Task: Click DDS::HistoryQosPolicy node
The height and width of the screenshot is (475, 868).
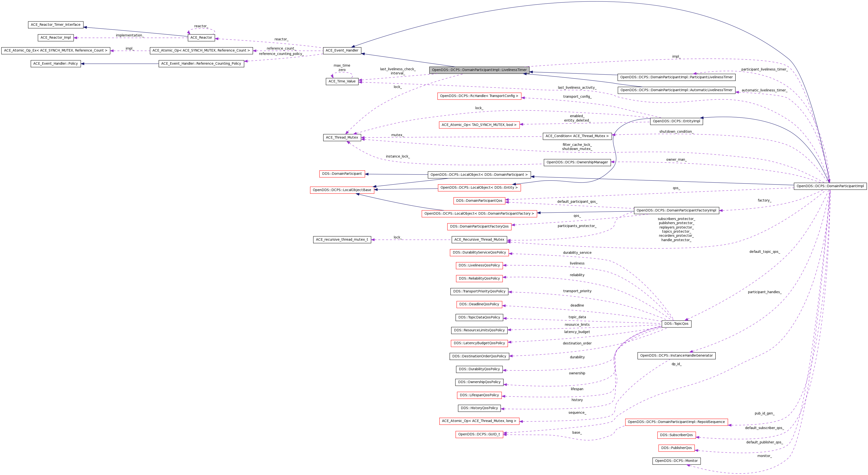Action: [x=479, y=408]
